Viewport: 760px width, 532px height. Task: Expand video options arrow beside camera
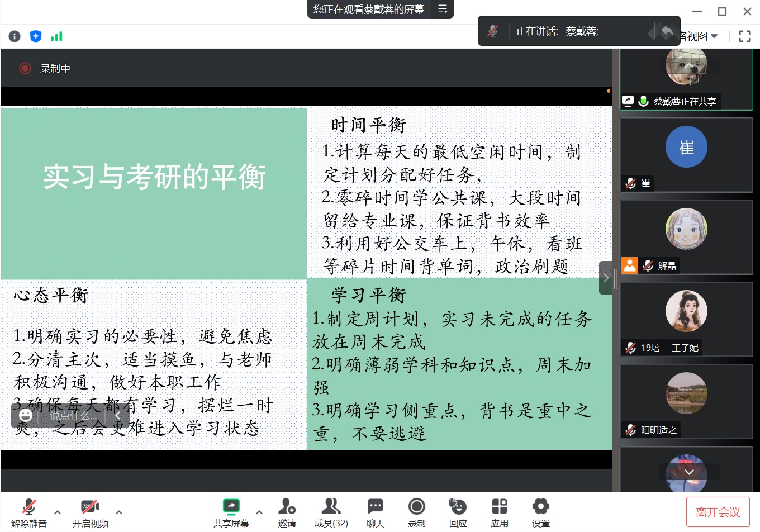pyautogui.click(x=119, y=511)
